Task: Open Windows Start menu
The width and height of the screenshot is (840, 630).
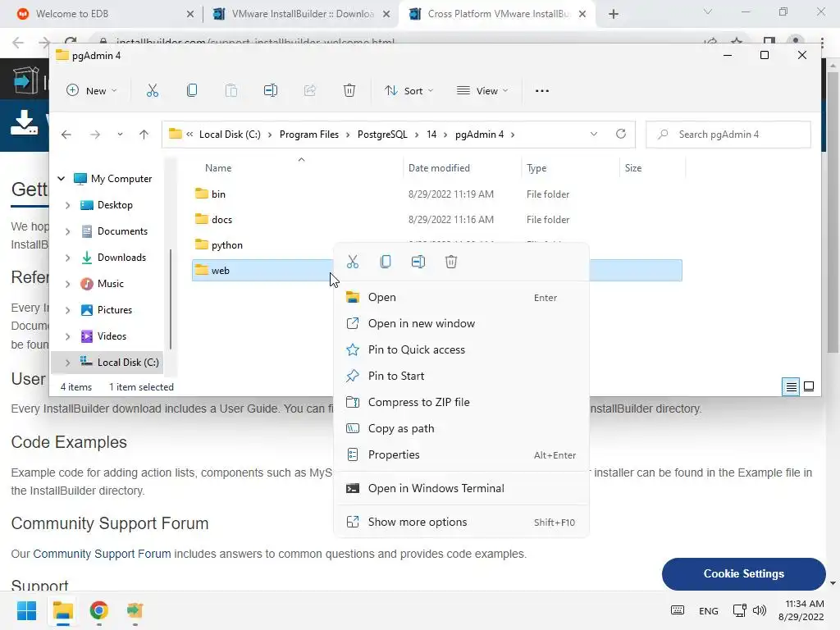Action: [x=27, y=610]
